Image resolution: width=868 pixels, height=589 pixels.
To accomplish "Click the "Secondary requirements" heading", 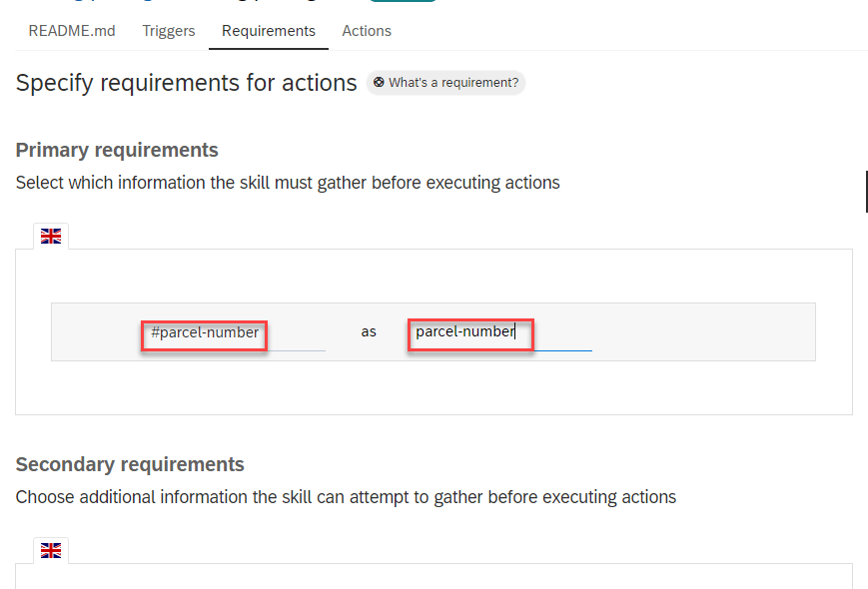I will click(x=130, y=464).
